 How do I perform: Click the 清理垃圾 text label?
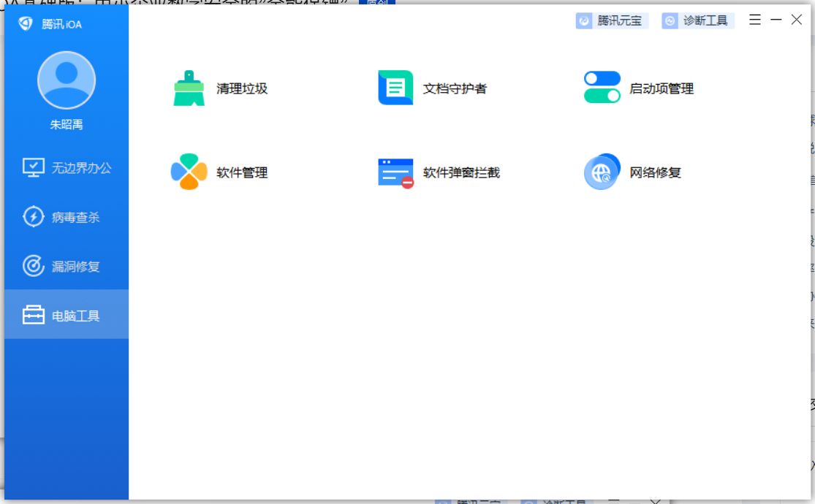[242, 89]
